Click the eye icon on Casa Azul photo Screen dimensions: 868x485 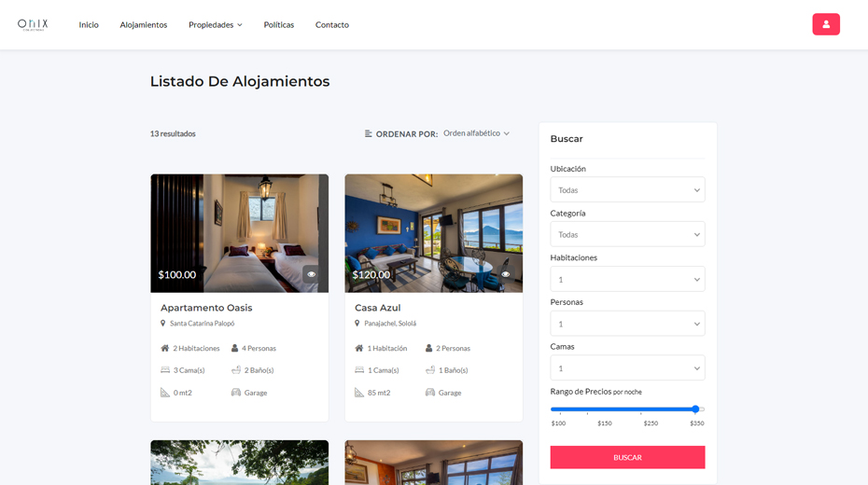pos(506,274)
